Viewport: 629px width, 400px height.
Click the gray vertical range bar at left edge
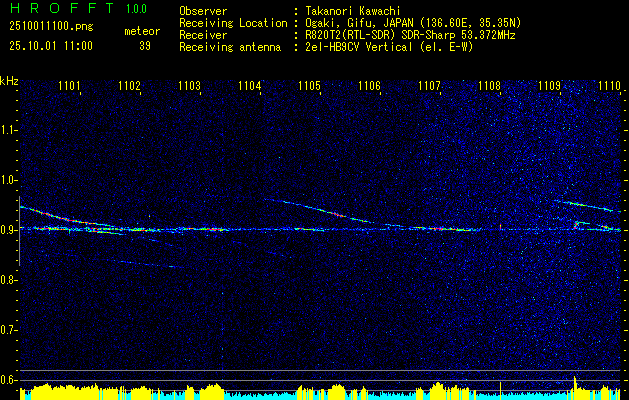pos(19,231)
